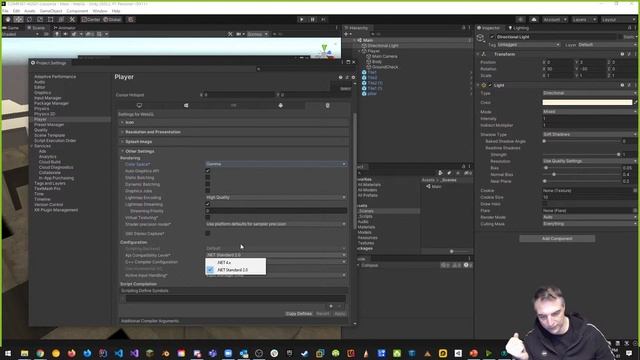Viewport: 640px width, 360px height.
Task: Open Visual Studio from taskbar
Action: tap(134, 353)
